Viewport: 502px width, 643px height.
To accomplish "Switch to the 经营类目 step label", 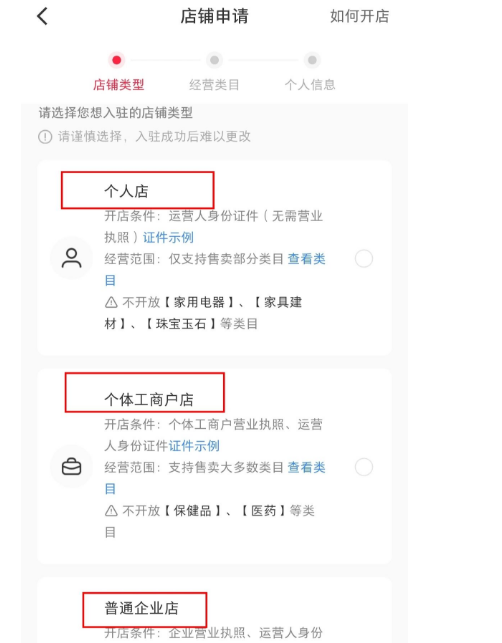I will tap(214, 85).
